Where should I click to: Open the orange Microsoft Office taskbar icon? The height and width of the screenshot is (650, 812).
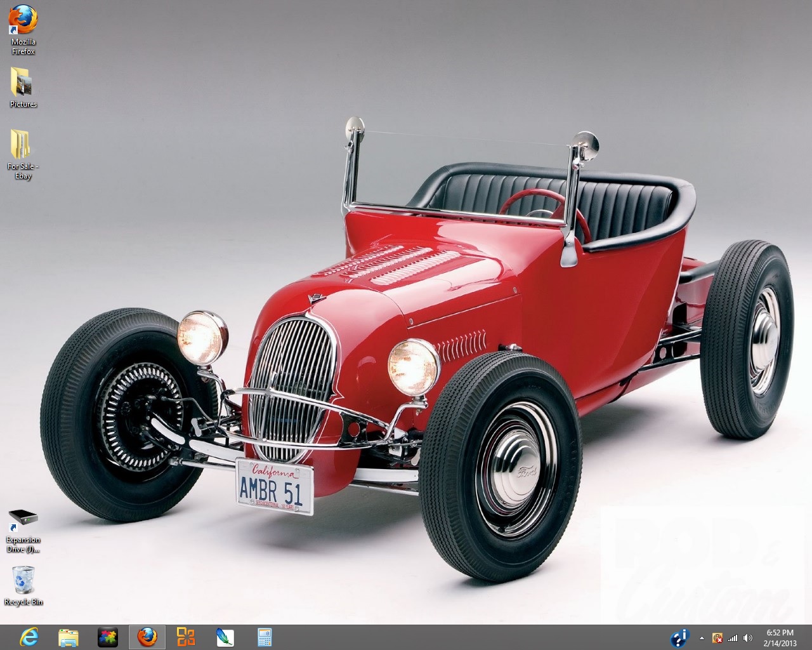point(186,637)
